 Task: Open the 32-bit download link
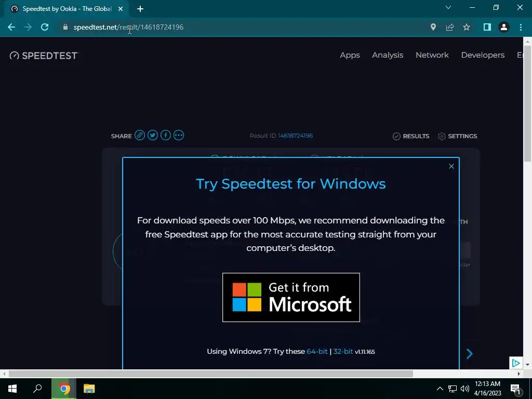tap(343, 352)
